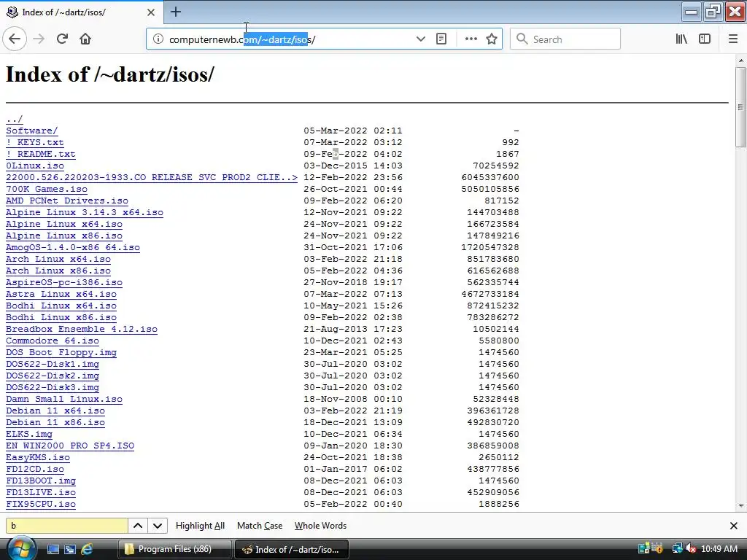747x560 pixels.
Task: Download Bodhi Linux x86.iso
Action: 61,317
